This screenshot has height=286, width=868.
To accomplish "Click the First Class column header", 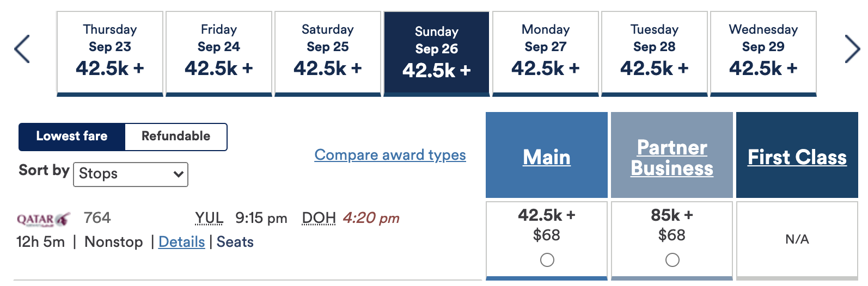I will point(797,157).
